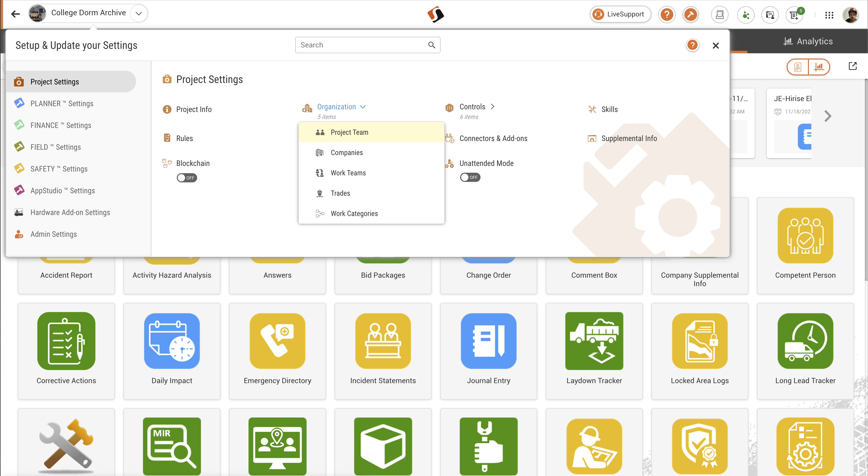Click the Project Info link

point(194,109)
